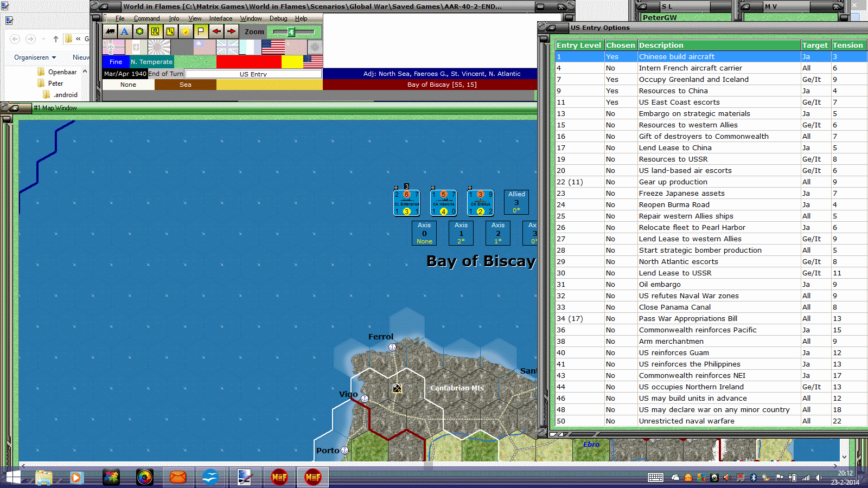Select the CL Enterprise naval unit counter

(406, 202)
